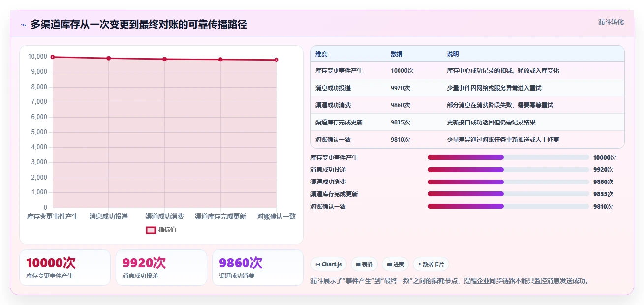Select the 进度 chip
Screen dimensions: 644x305
point(395,264)
